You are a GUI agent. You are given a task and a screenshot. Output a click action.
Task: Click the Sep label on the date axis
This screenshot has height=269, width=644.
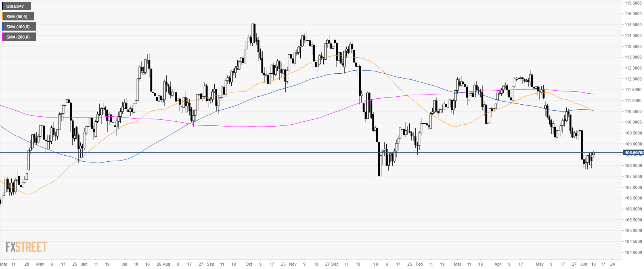(211, 264)
